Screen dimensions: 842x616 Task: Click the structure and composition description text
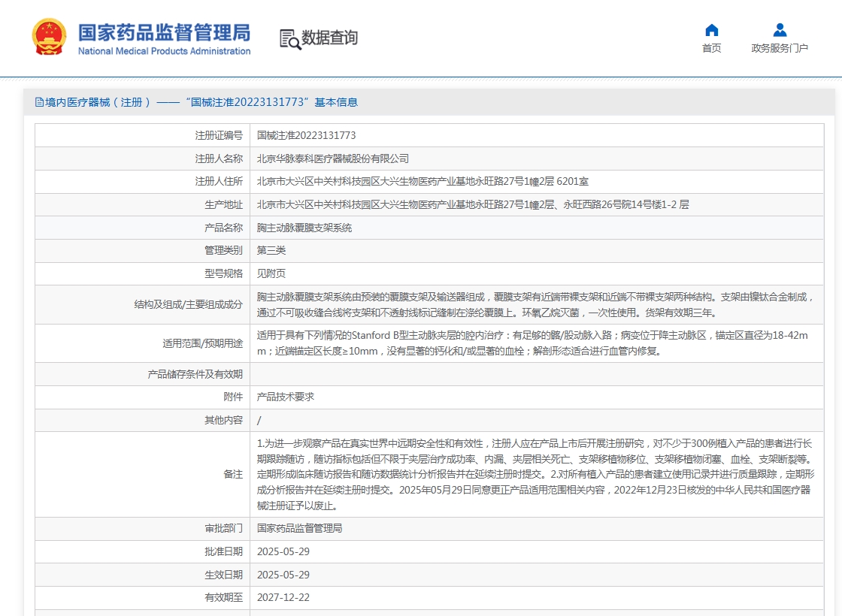(x=536, y=304)
